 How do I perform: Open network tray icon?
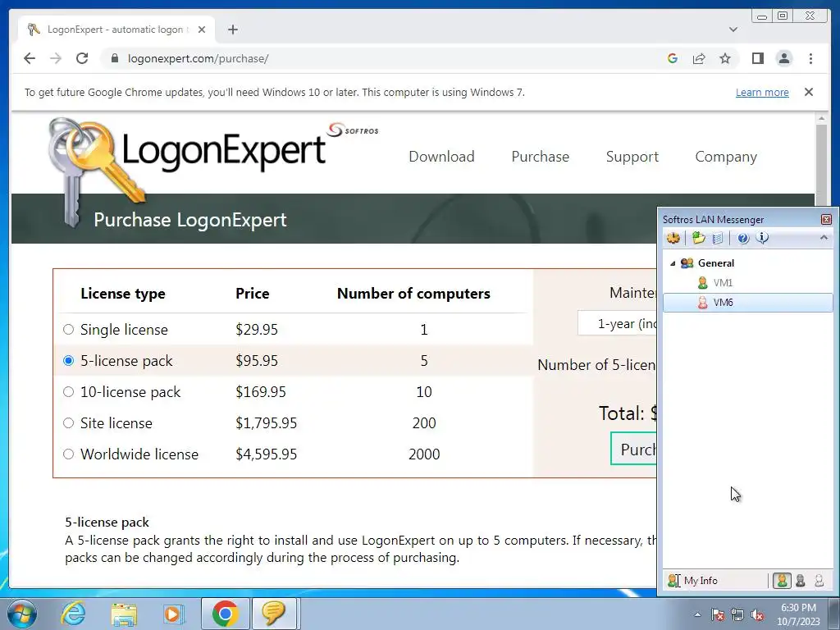coord(737,614)
